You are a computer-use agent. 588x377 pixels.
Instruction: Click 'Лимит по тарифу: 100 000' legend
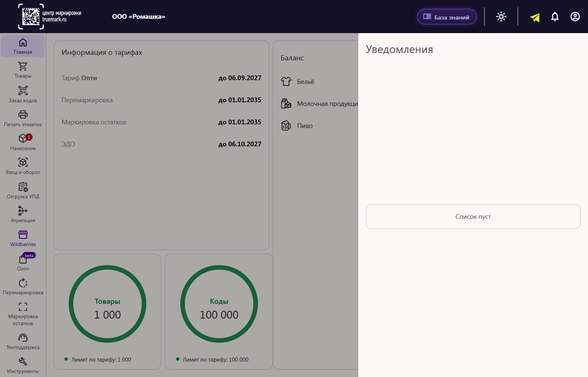(212, 360)
